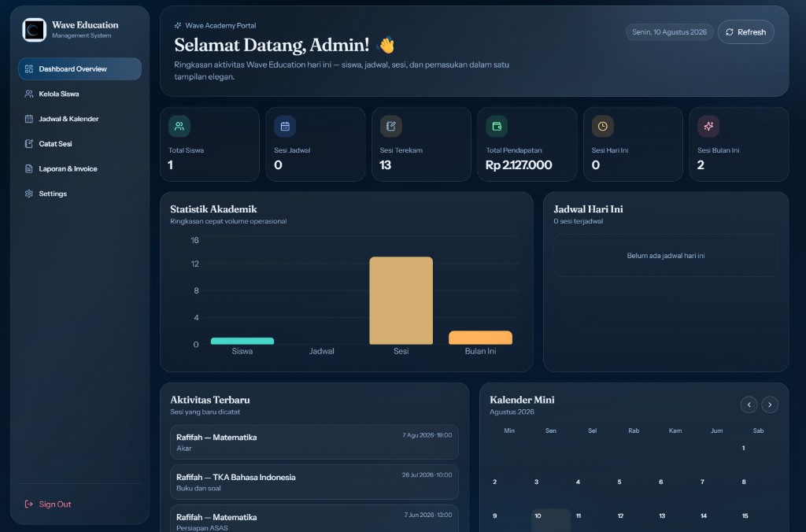Click the tall Sesi bar in chart

[x=401, y=301]
